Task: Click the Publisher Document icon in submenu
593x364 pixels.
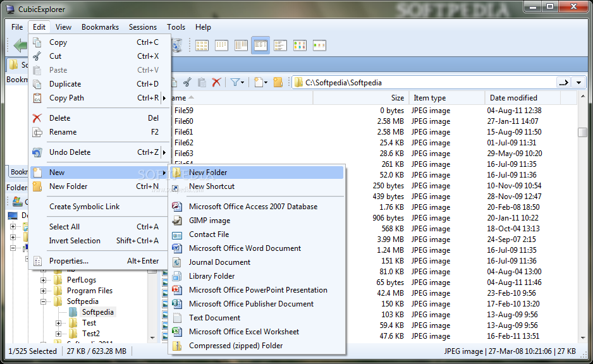Action: (x=177, y=304)
